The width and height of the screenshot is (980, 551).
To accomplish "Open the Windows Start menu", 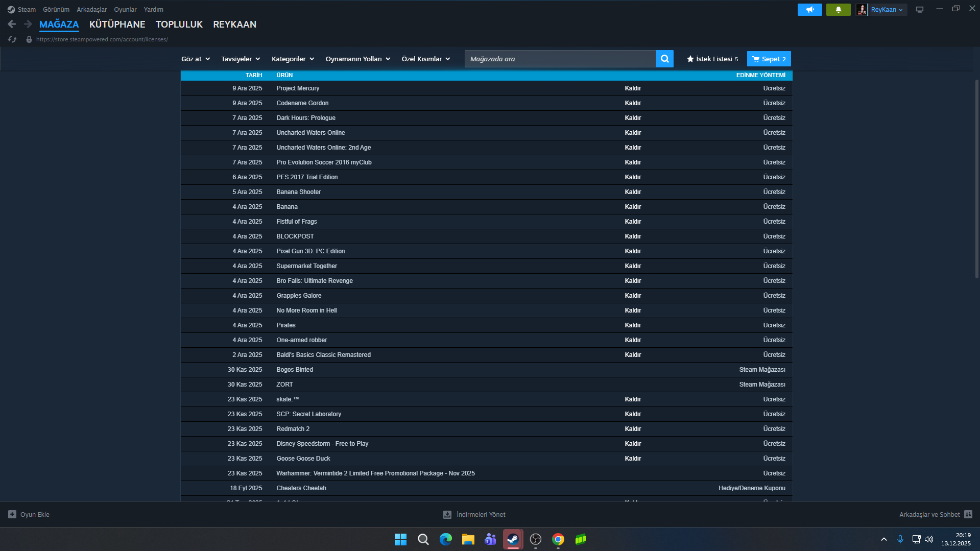I will tap(401, 539).
